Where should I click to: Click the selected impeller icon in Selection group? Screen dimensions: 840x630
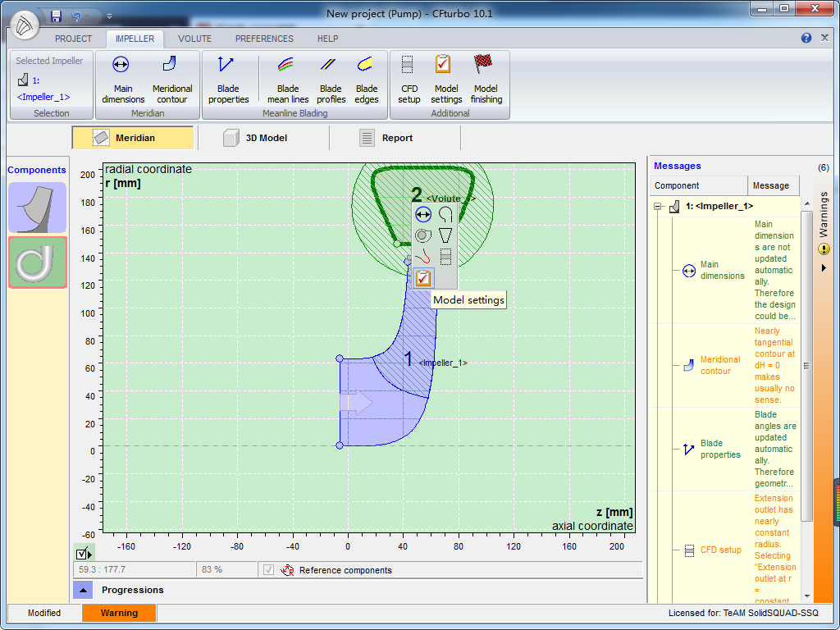click(x=22, y=80)
